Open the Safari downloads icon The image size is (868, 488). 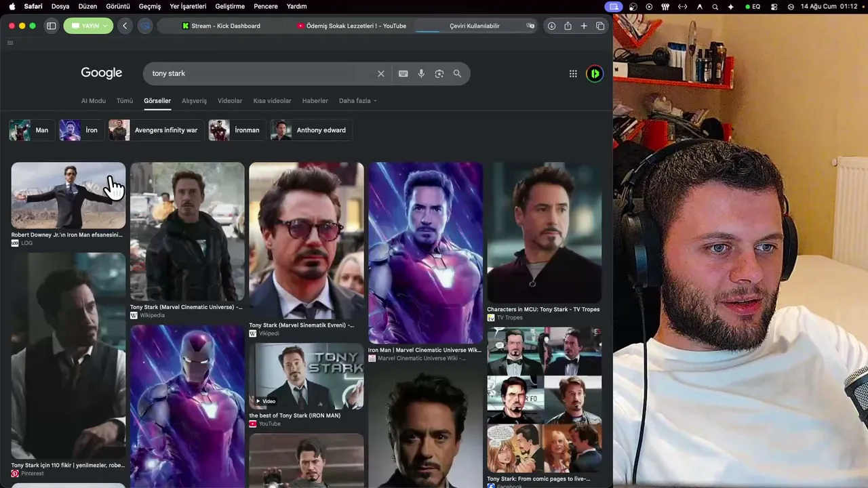point(551,26)
